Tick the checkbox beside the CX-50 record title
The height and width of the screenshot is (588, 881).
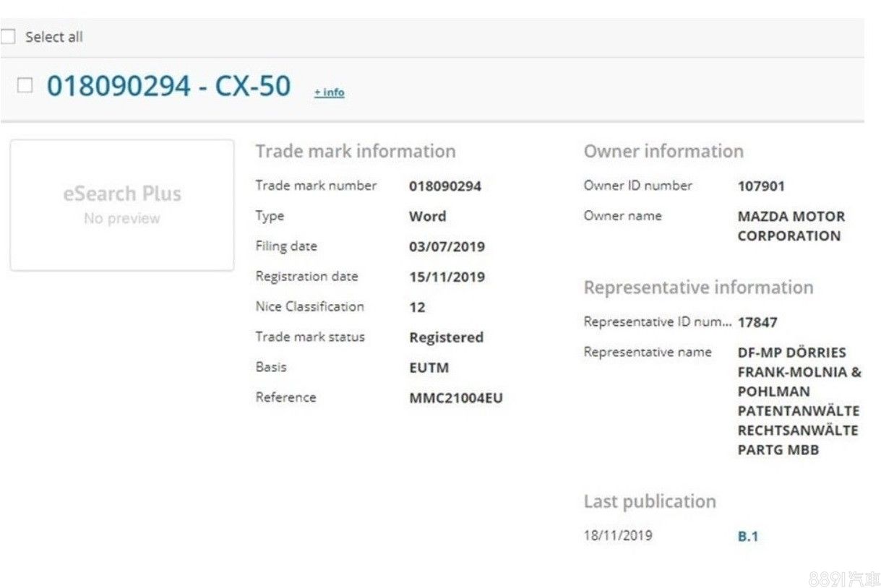coord(25,86)
